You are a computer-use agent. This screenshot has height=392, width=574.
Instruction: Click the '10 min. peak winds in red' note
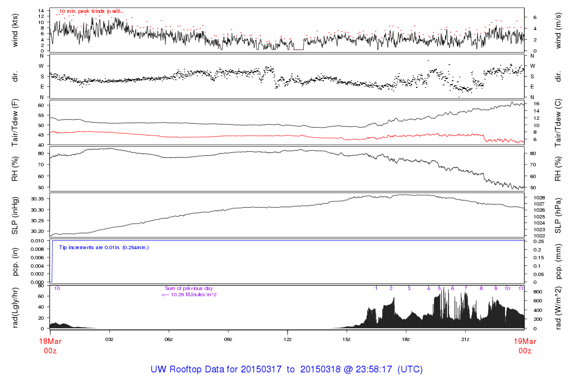[x=91, y=11]
